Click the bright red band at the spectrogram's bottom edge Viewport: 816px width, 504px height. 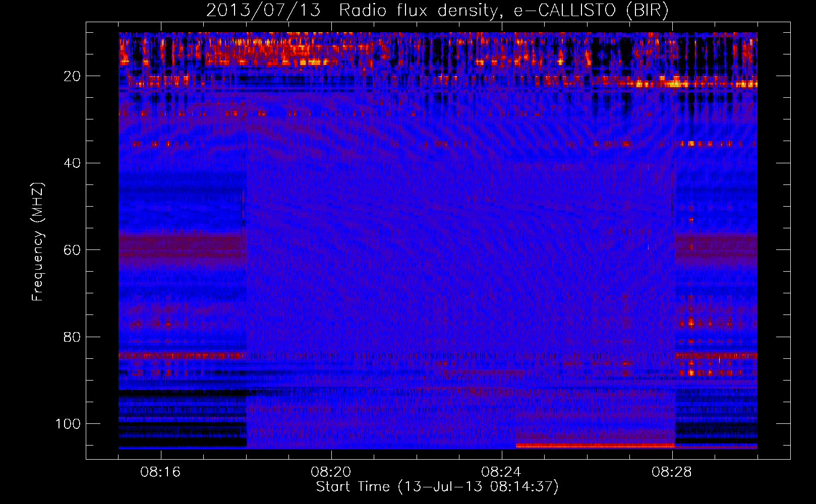pyautogui.click(x=595, y=446)
